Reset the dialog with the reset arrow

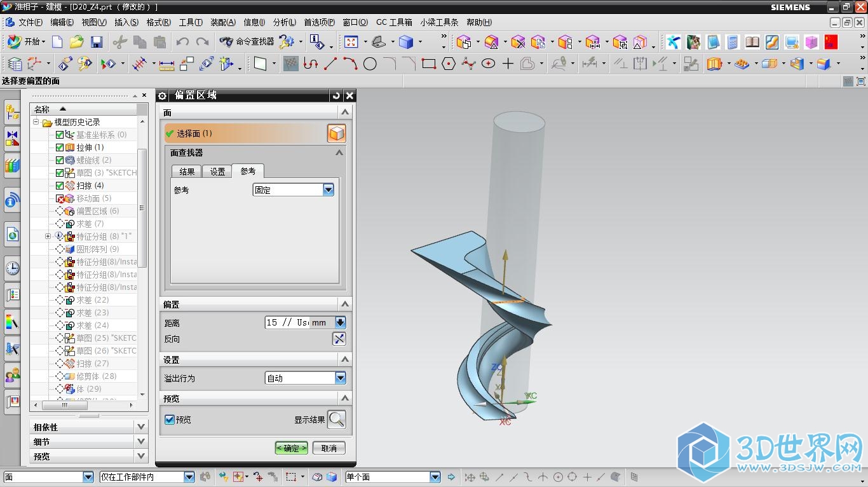[x=336, y=95]
